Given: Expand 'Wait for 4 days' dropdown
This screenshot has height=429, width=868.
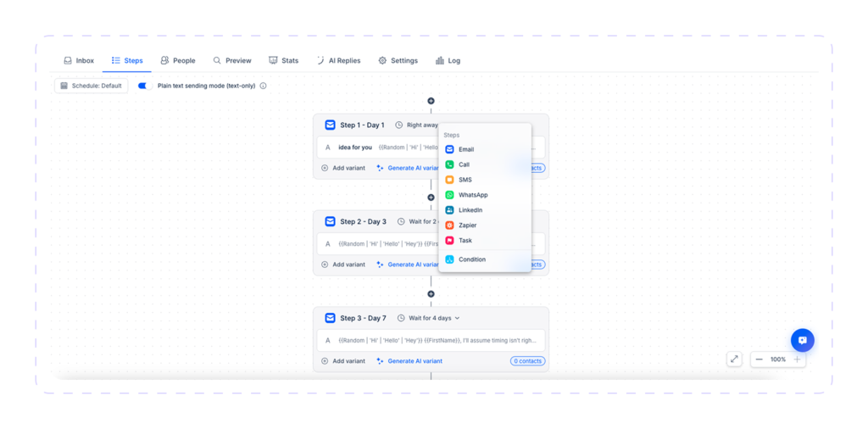Looking at the screenshot, I should tap(429, 318).
